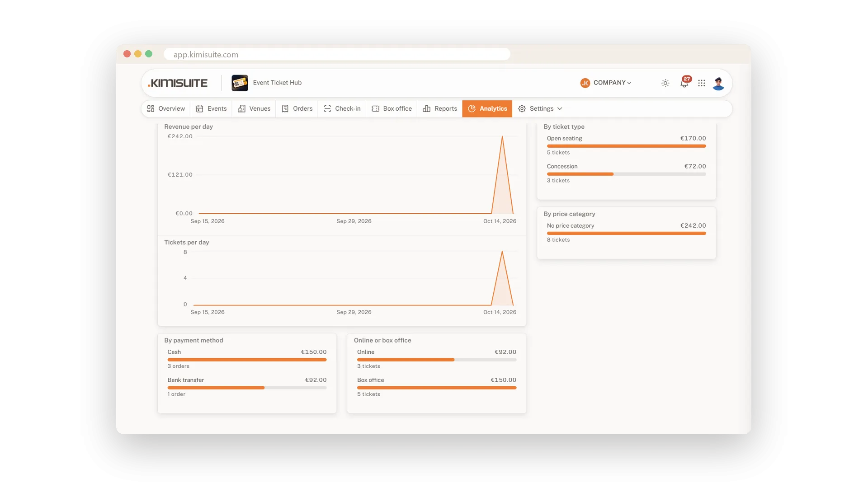Switch to the Venues tab
The width and height of the screenshot is (868, 488).
tap(254, 109)
